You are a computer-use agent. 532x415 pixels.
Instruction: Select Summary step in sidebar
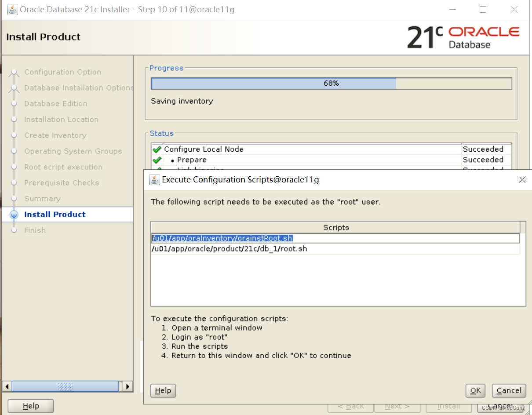click(42, 199)
